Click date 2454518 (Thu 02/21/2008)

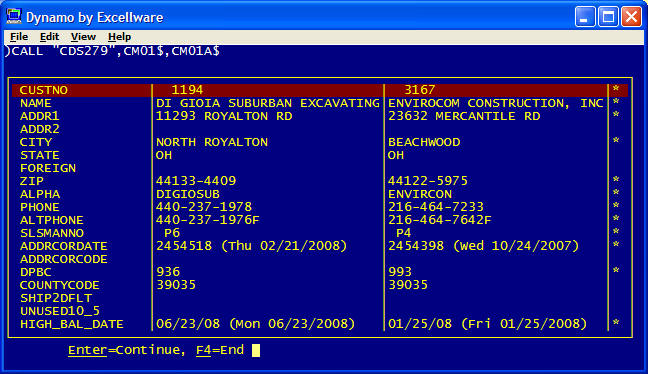click(x=252, y=246)
